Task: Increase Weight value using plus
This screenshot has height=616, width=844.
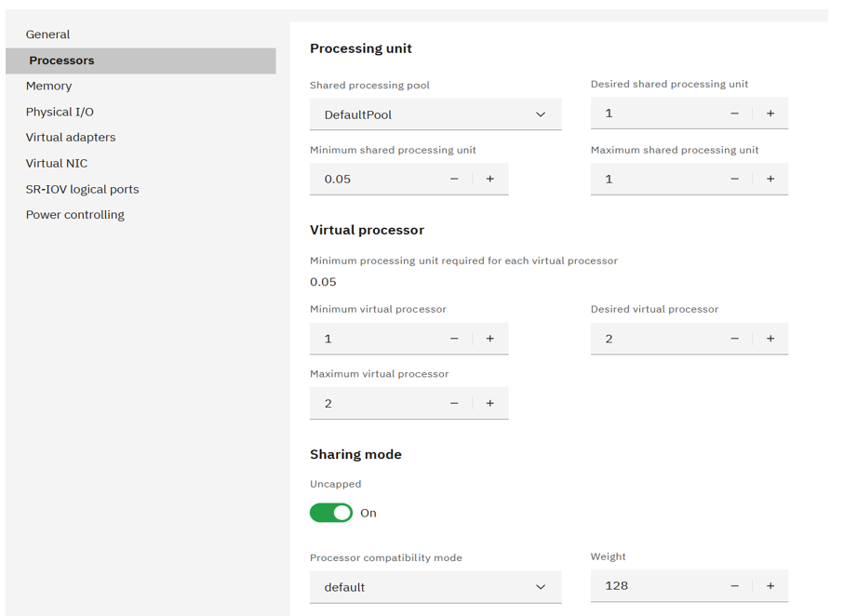Action: tap(770, 585)
